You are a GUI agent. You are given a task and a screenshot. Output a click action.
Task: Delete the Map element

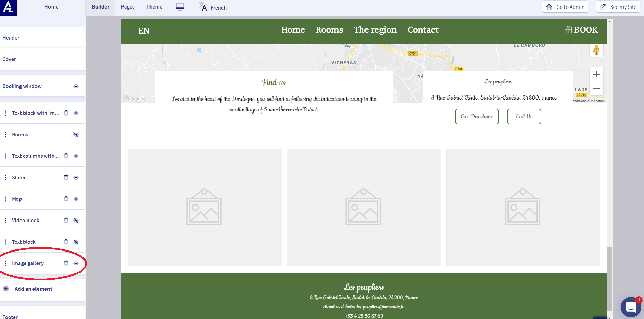(66, 199)
